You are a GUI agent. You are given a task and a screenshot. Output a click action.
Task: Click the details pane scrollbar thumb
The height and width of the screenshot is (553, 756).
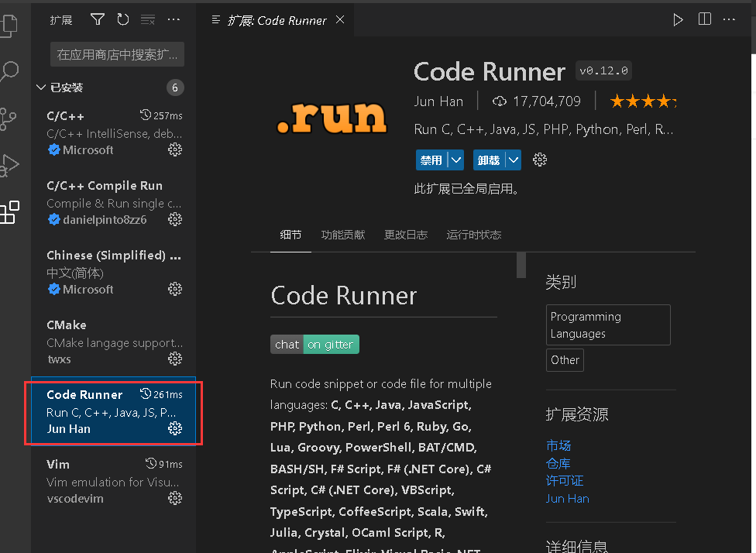pos(521,265)
